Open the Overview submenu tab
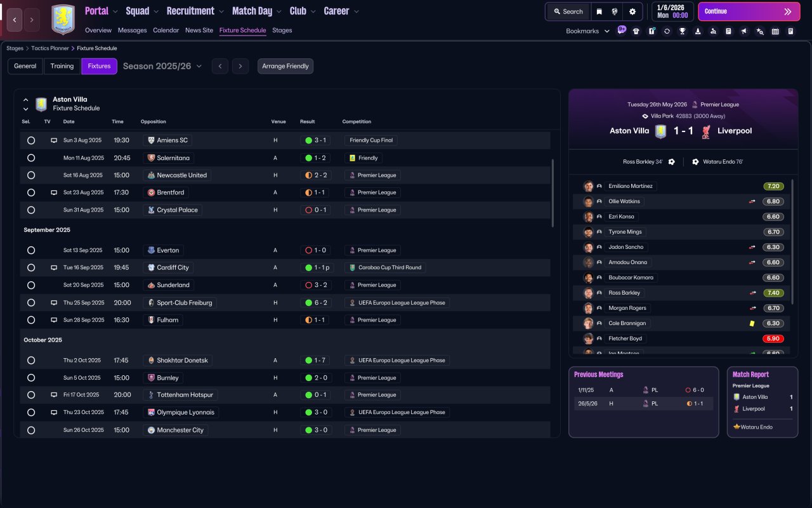The image size is (812, 508). (98, 30)
